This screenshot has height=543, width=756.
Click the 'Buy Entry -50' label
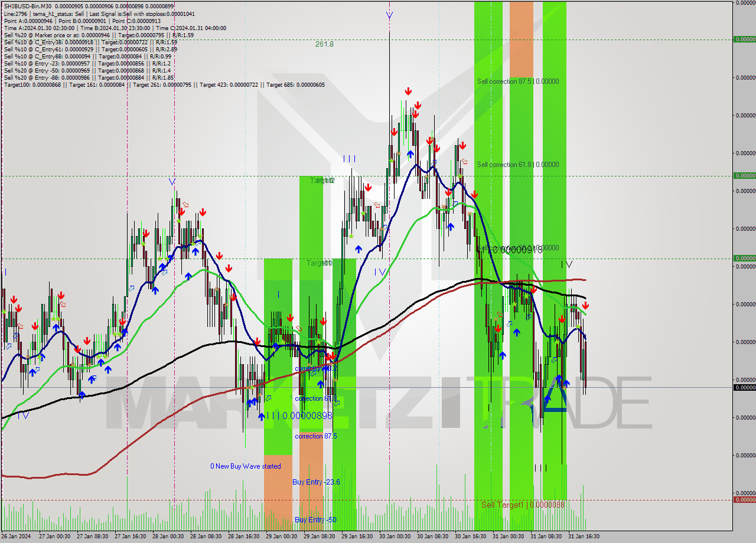(x=315, y=520)
